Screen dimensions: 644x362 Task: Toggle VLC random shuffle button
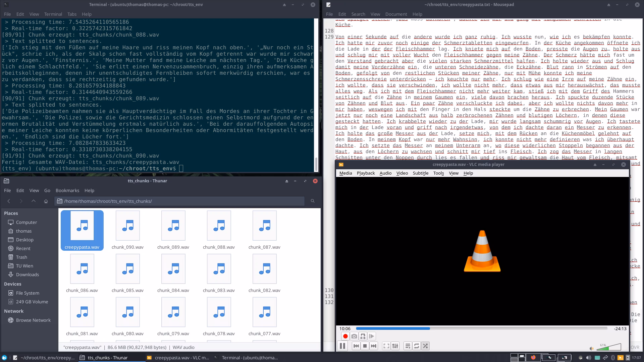pos(425,346)
